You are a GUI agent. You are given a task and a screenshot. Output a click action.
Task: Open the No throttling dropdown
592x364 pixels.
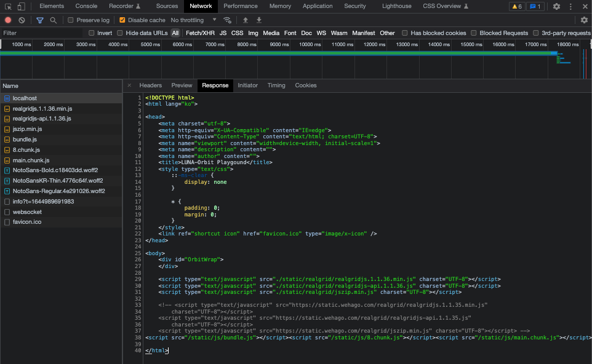193,20
